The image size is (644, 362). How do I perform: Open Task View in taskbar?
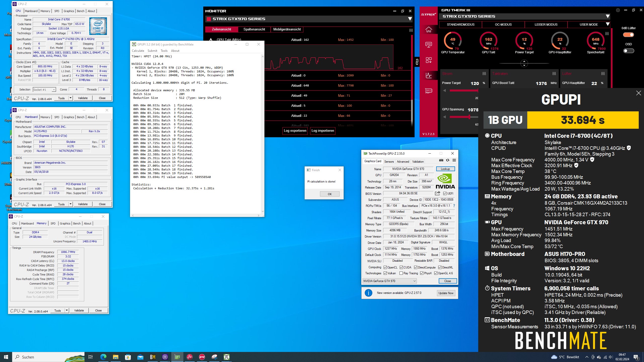[91, 357]
